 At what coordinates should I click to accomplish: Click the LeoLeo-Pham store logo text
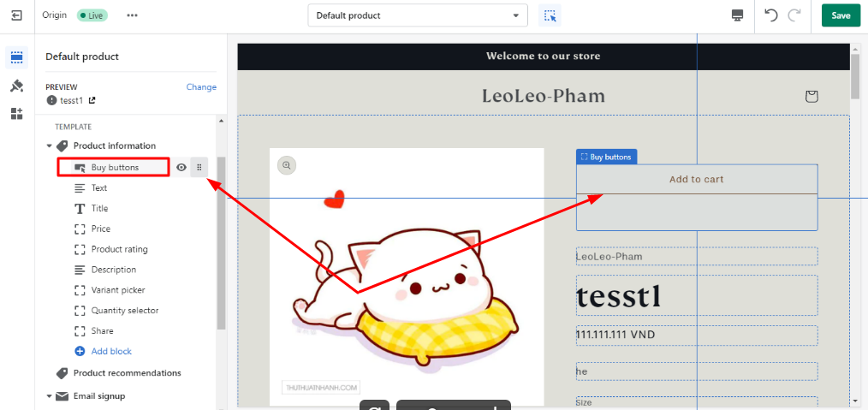coord(543,96)
